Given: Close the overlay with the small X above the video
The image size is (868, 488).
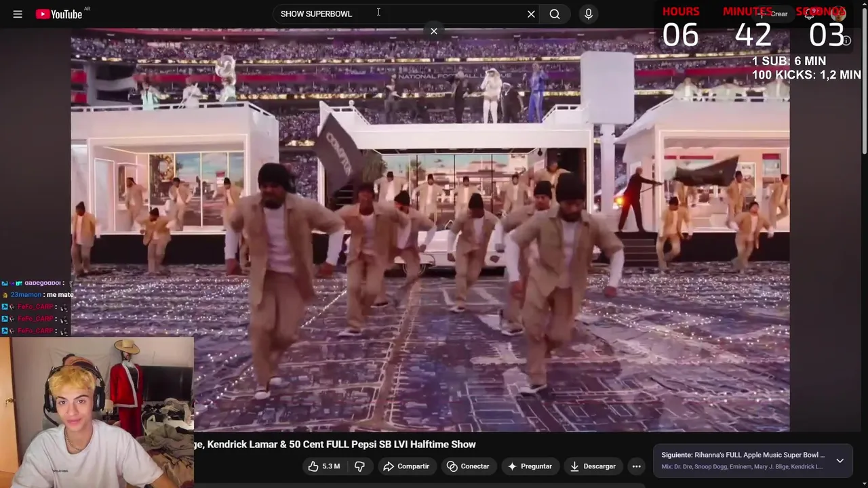Looking at the screenshot, I should (x=434, y=31).
